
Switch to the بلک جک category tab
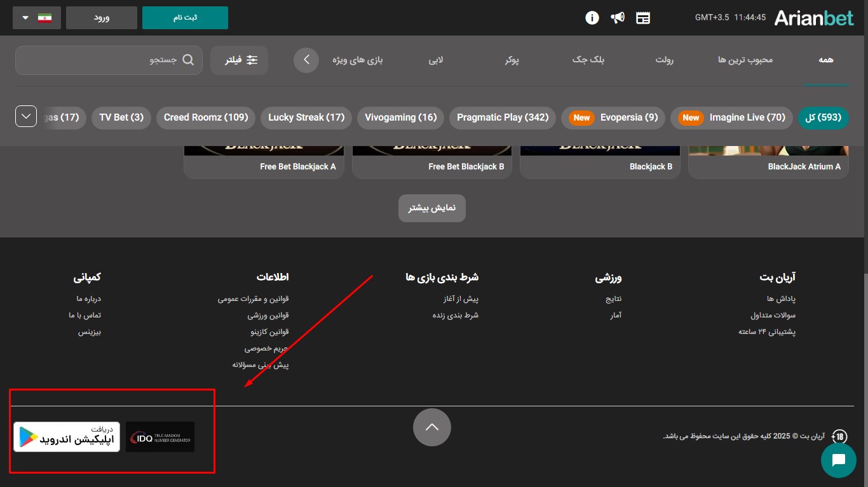tap(588, 59)
